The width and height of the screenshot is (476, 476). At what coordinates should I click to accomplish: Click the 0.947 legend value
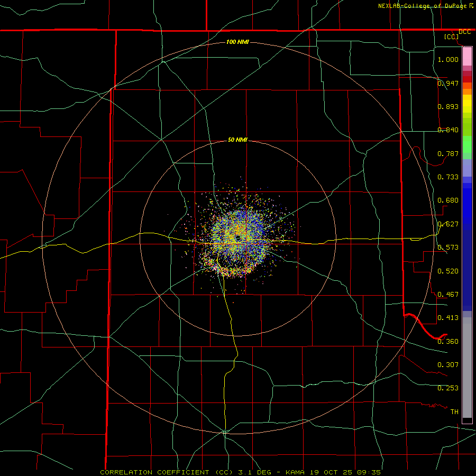448,83
